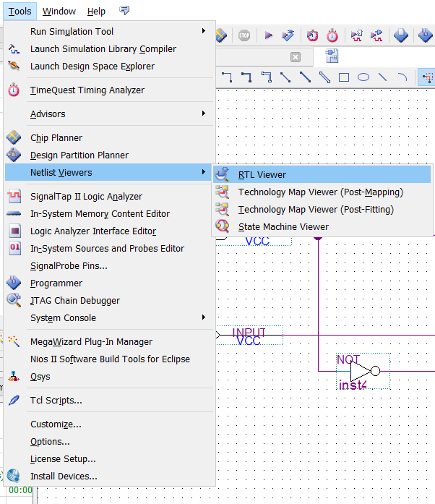
Task: Open Technology Map Viewer (Post-Fitting)
Action: pyautogui.click(x=322, y=209)
